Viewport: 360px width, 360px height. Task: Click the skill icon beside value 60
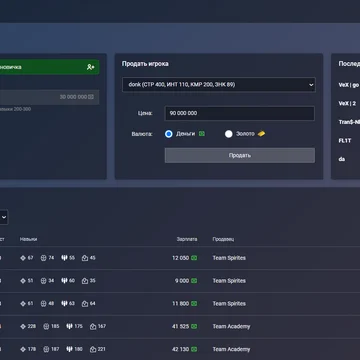pos(64,281)
